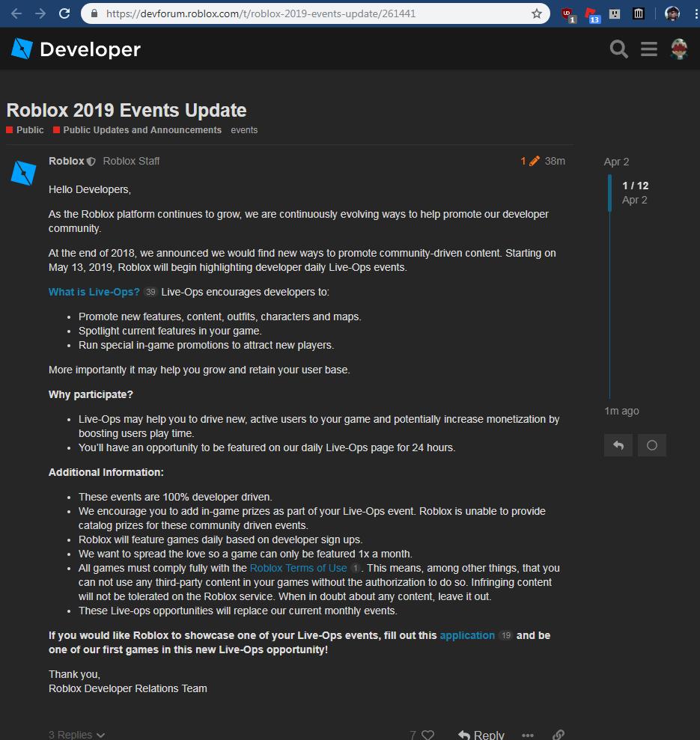Click the 39 click-count badge
Image resolution: width=700 pixels, height=740 pixels.
(150, 292)
